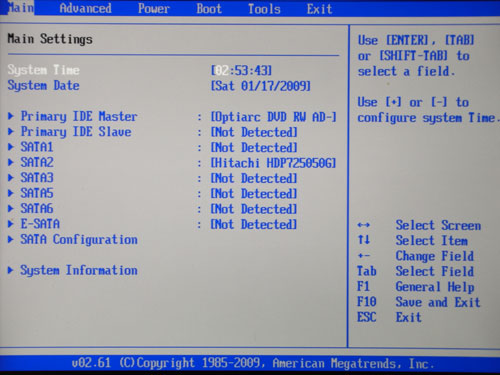
Task: Open the SATA6 entry
Action: (x=37, y=208)
